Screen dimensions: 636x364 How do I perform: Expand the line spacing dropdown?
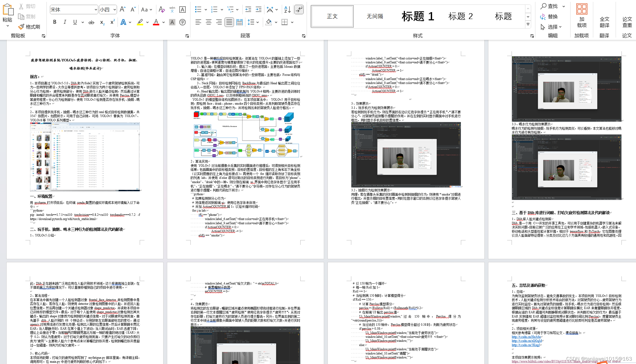258,22
